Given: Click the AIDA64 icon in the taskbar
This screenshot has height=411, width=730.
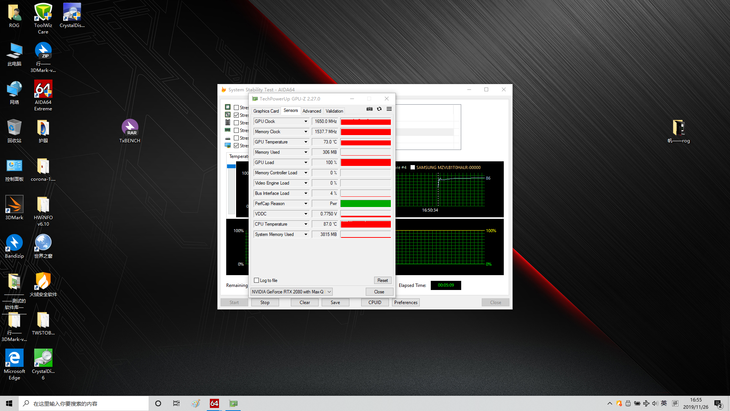Looking at the screenshot, I should coord(214,403).
